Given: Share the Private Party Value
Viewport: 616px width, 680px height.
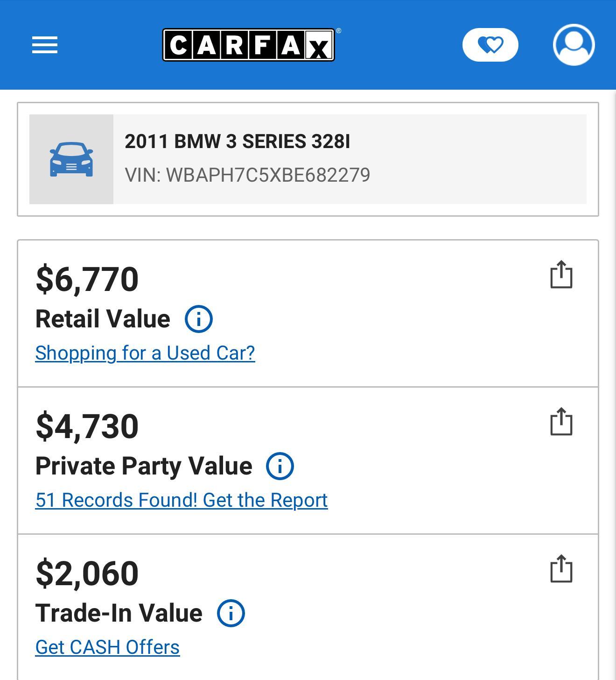Looking at the screenshot, I should point(561,422).
